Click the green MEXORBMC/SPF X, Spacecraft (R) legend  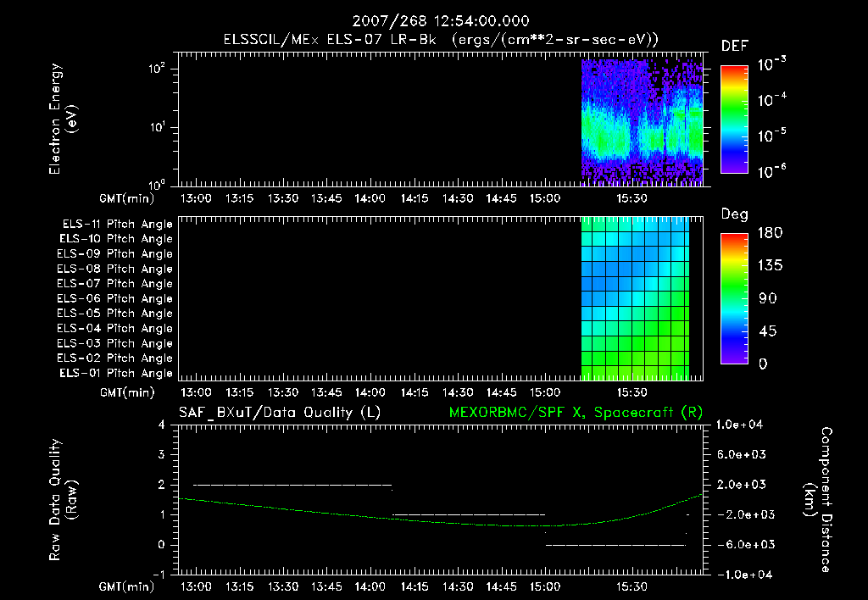[576, 413]
